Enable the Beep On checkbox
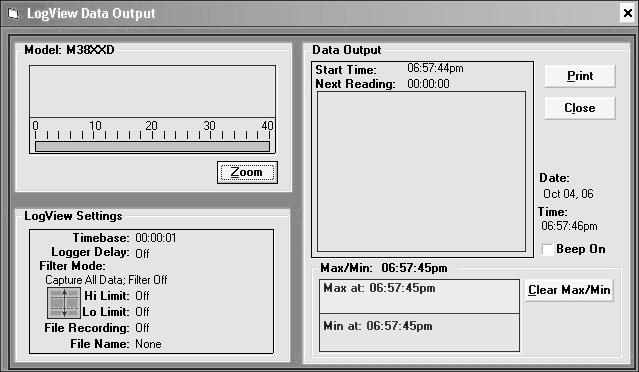Screen dimensions: 639x372 tap(547, 249)
